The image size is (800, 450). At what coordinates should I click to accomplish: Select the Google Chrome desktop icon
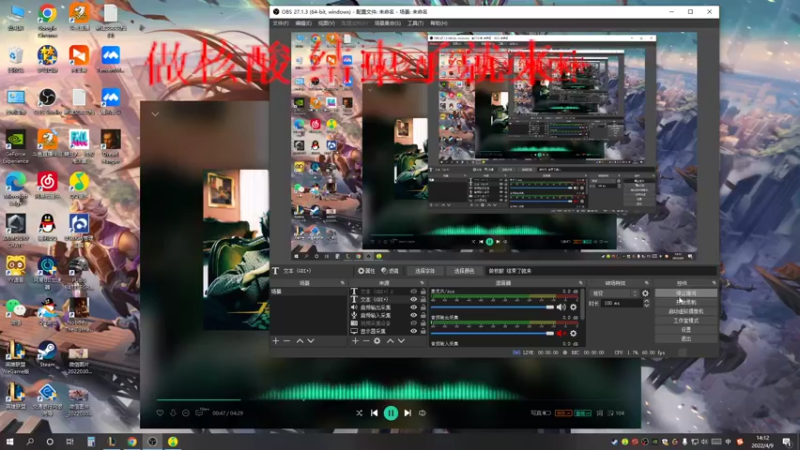pos(47,21)
